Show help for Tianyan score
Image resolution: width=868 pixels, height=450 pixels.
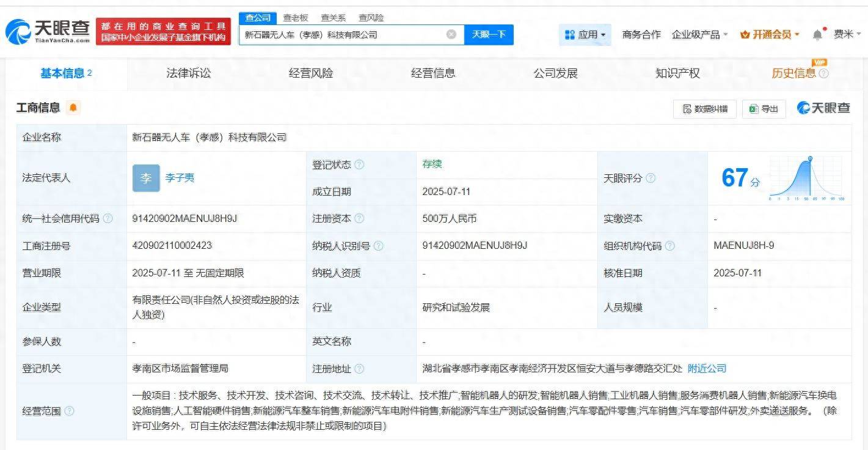point(651,178)
